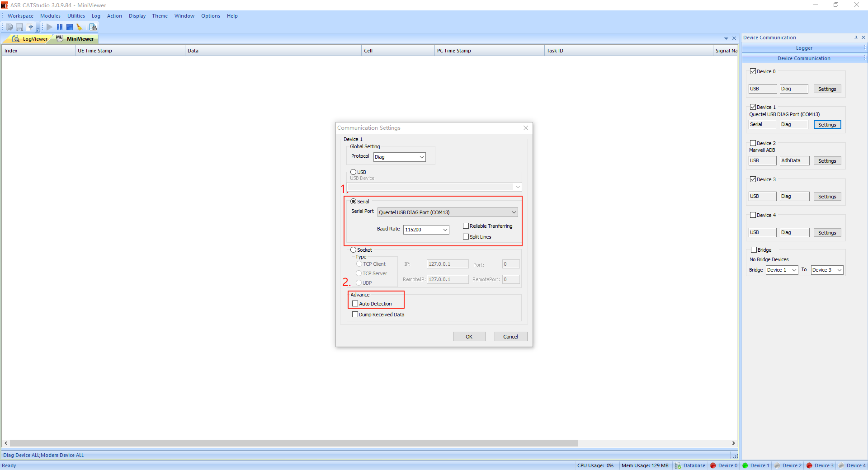Click Cancel in Communication Settings
The image size is (868, 470).
511,337
